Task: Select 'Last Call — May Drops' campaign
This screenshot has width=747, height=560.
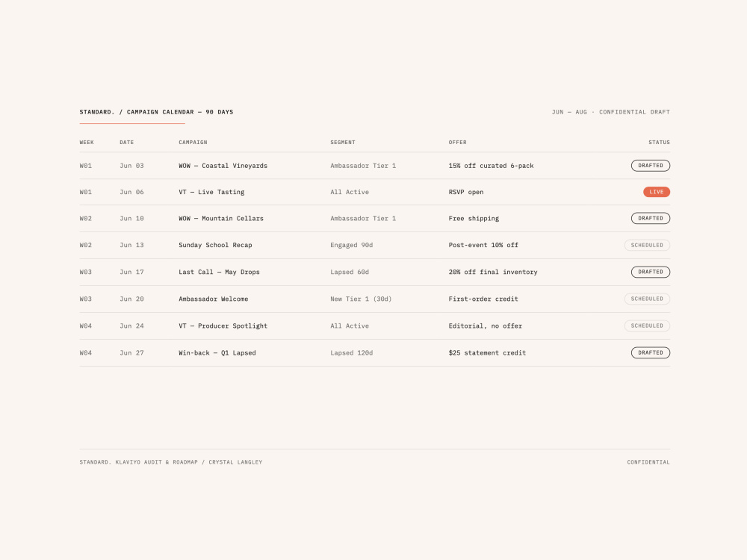Action: (x=219, y=272)
